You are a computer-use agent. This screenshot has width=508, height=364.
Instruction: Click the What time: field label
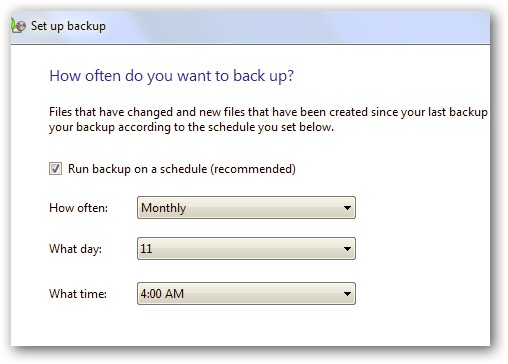[x=78, y=294]
